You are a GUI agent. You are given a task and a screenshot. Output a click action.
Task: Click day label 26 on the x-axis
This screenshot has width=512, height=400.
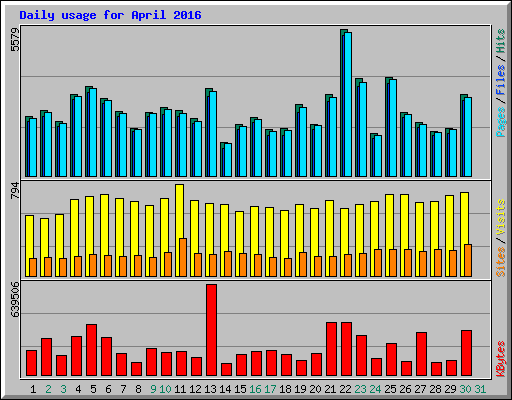pos(405,389)
